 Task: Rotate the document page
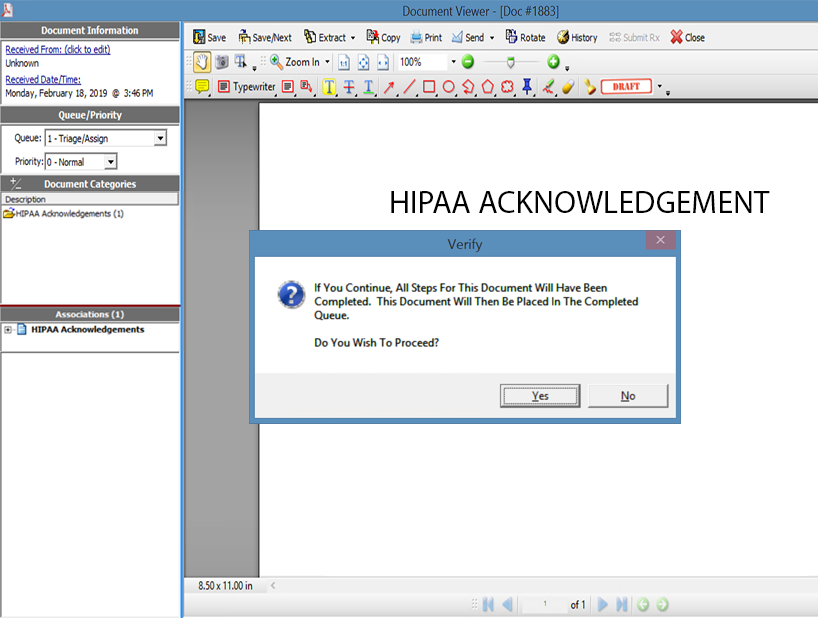coord(525,38)
